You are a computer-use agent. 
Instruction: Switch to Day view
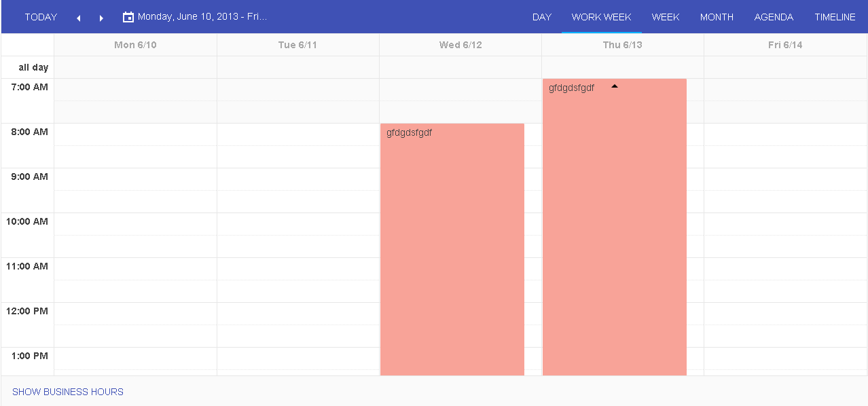click(541, 17)
